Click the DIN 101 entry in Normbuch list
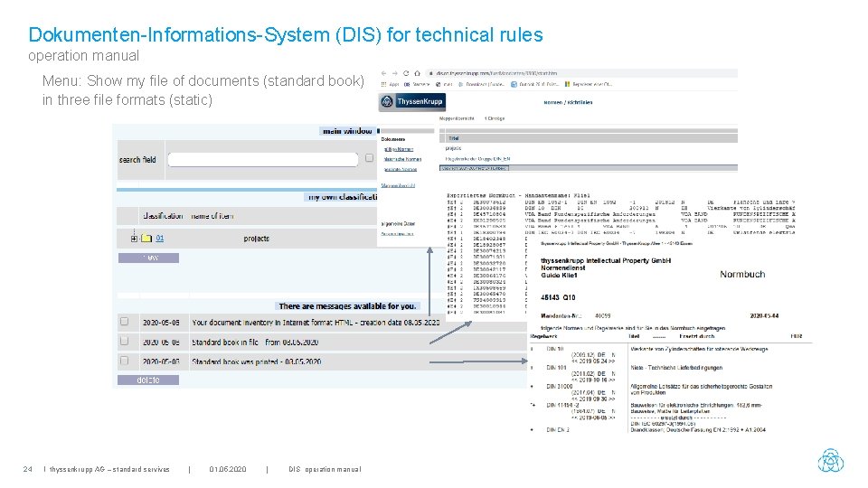The height and width of the screenshot is (488, 868). click(x=556, y=368)
